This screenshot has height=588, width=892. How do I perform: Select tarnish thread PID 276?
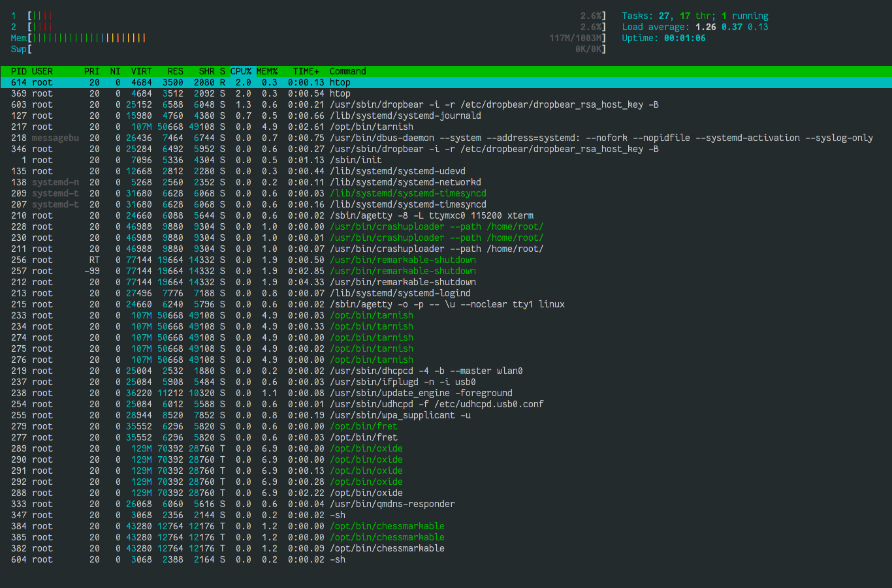tap(446, 360)
